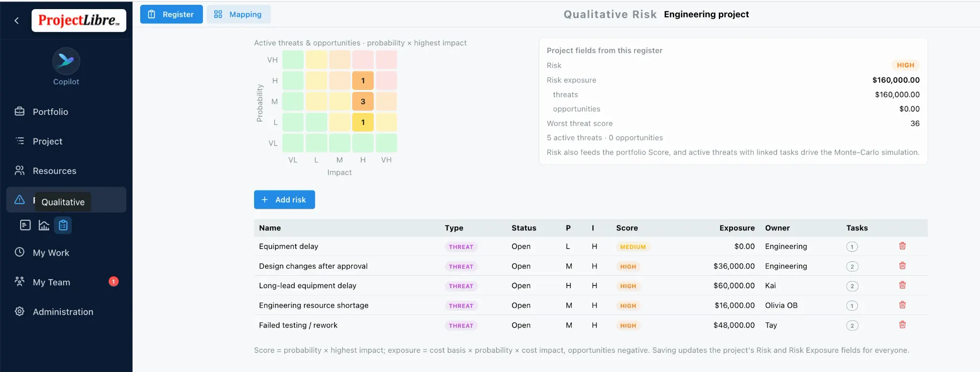Click the $160,000.00 risk exposure total
Viewport: 980px width, 372px height.
click(x=896, y=80)
